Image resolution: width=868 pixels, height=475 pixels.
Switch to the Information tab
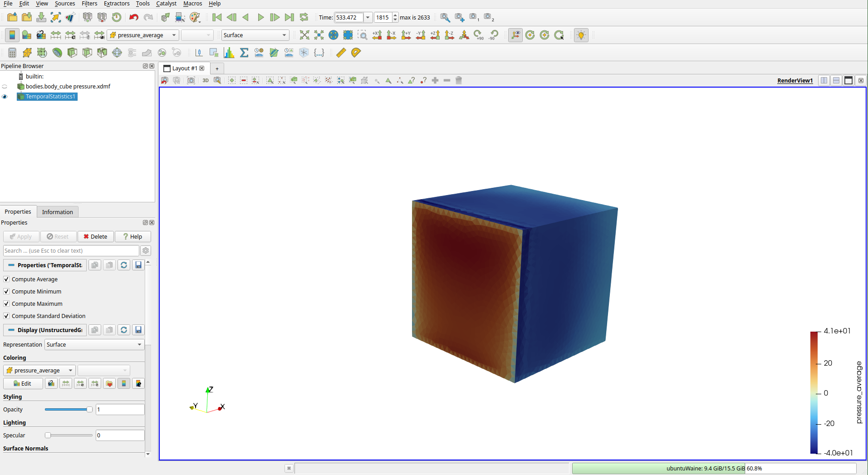coord(57,212)
